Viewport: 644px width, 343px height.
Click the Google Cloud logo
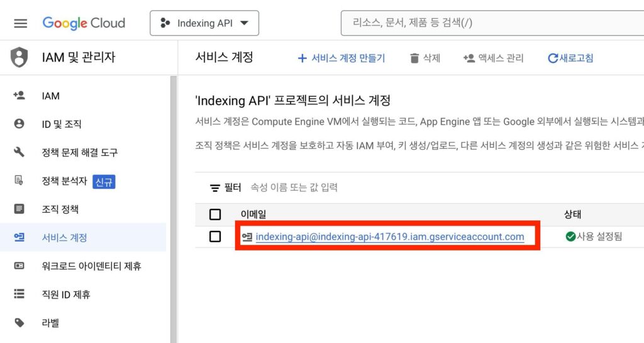pos(84,23)
